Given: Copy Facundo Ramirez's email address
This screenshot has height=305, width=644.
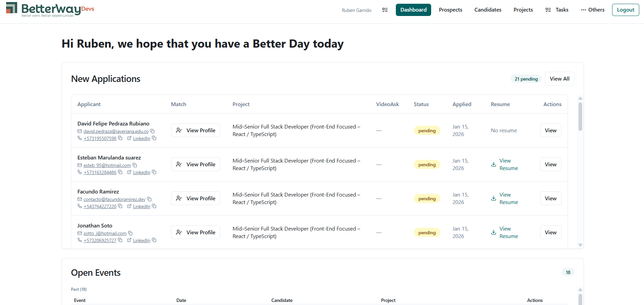Looking at the screenshot, I should [x=149, y=199].
